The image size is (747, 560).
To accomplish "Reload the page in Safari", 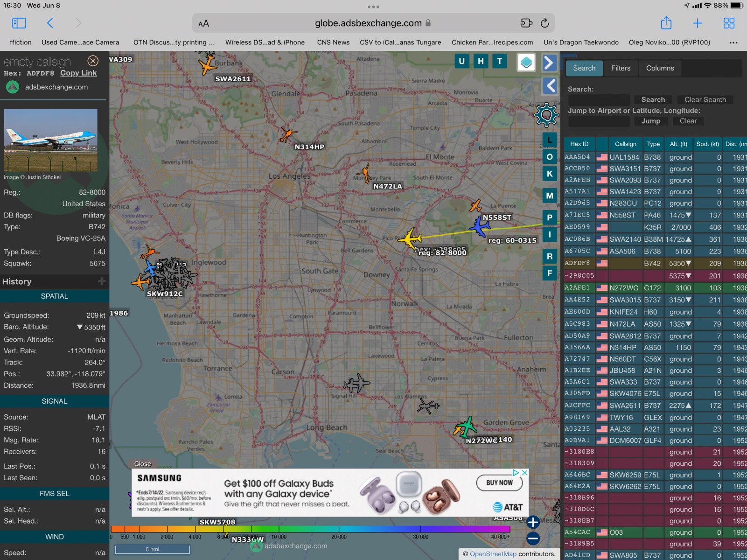I will coord(545,23).
